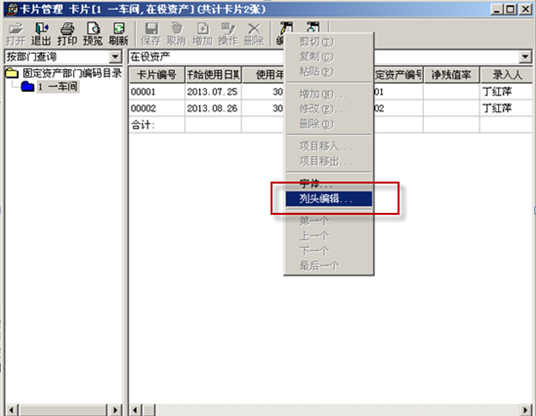Click the 固定资产部门编码目录 yellow folder icon
The height and width of the screenshot is (416, 536).
[12, 73]
